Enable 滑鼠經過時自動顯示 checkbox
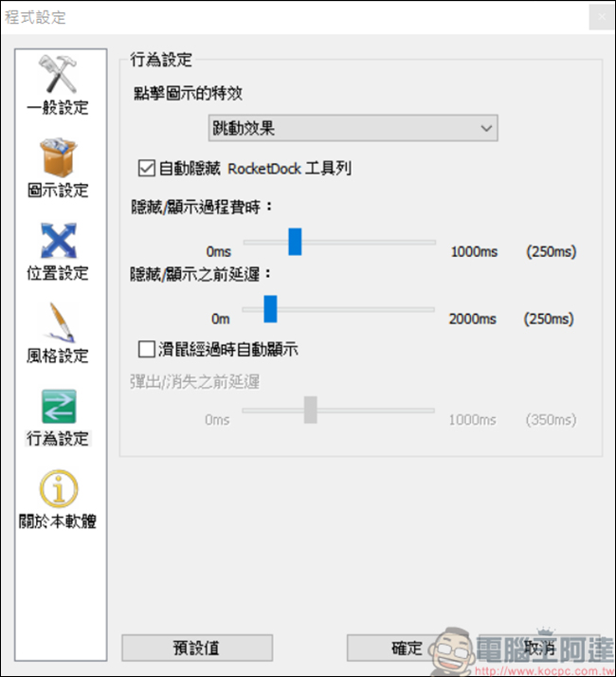 [x=147, y=349]
